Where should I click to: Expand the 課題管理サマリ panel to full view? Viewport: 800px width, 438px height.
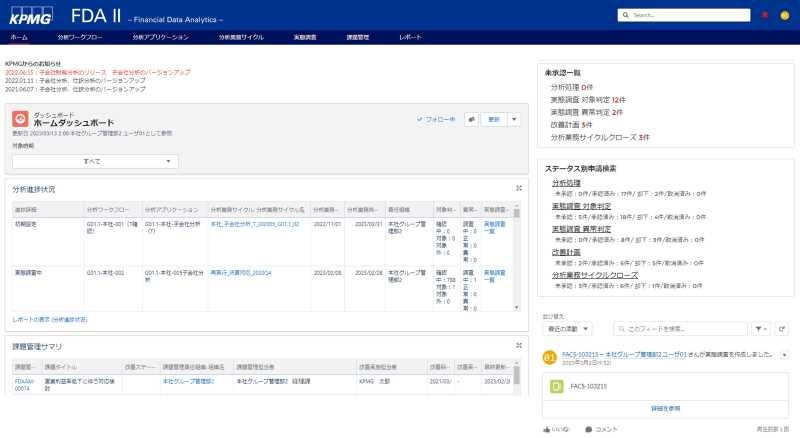pyautogui.click(x=518, y=345)
